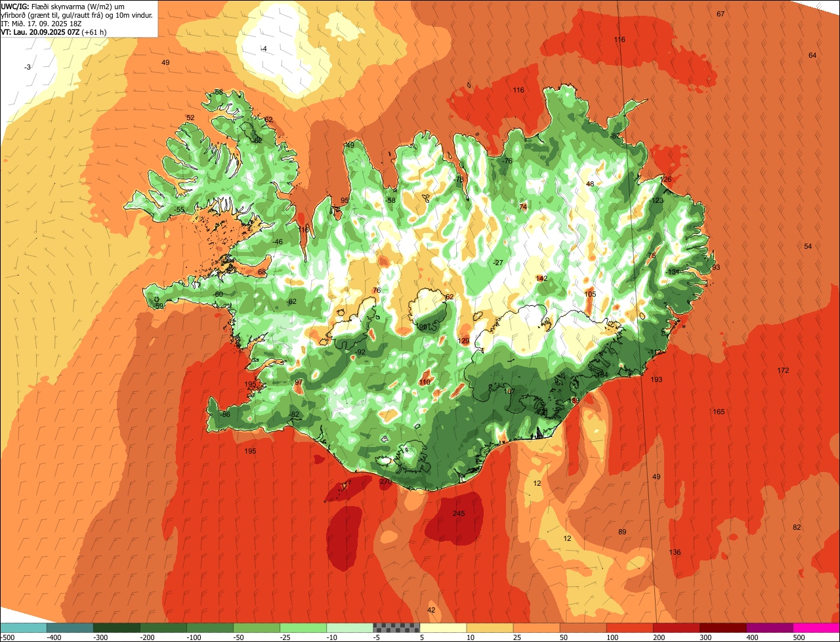The width and height of the screenshot is (840, 642).
Task: Pick the -100 to -50 green legend swatch
Action: pyautogui.click(x=210, y=628)
